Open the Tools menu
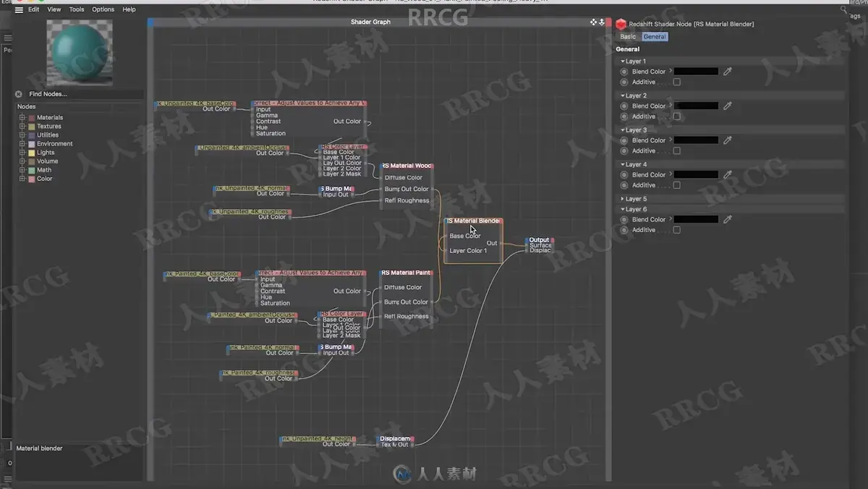This screenshot has width=868, height=489. click(77, 9)
